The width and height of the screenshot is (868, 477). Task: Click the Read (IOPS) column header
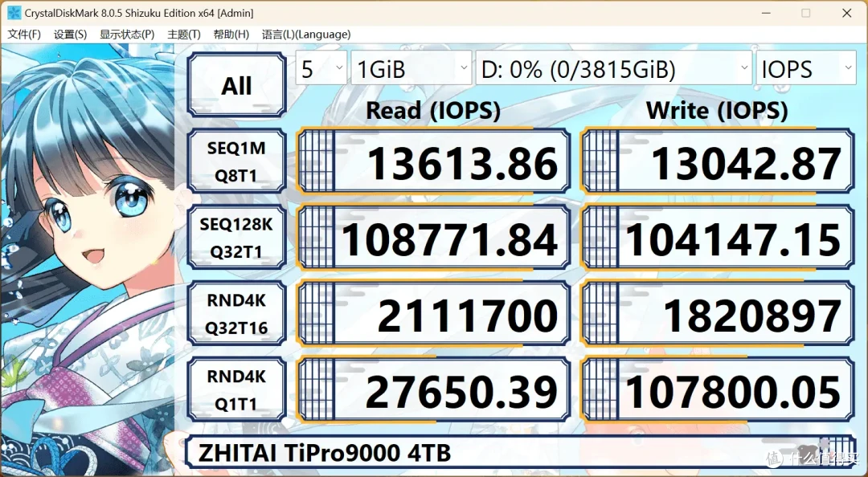click(x=433, y=111)
